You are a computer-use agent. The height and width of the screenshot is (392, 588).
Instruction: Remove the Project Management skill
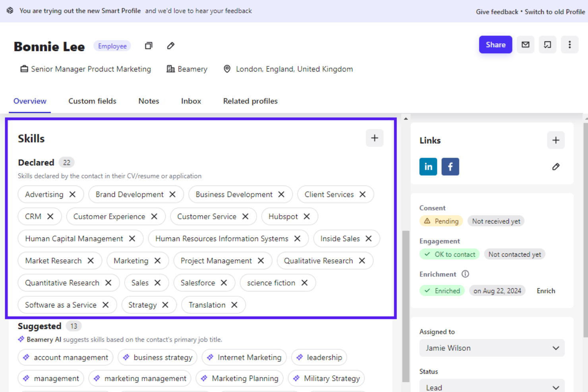(x=261, y=261)
